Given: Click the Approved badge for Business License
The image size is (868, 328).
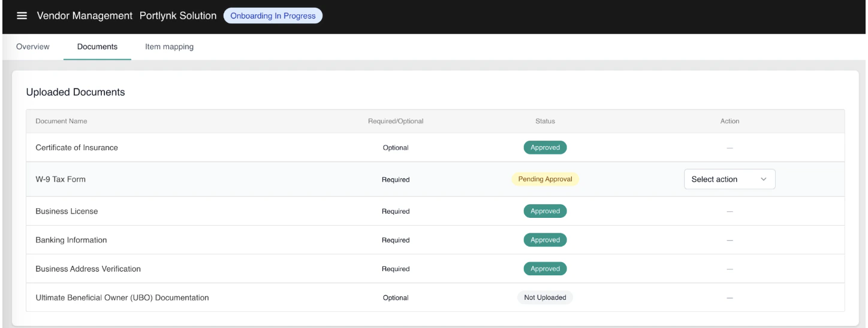Looking at the screenshot, I should (545, 211).
